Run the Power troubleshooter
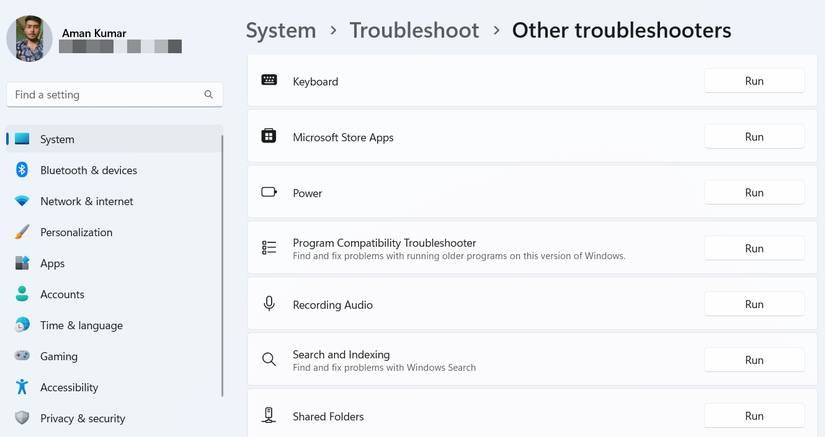 [x=754, y=193]
